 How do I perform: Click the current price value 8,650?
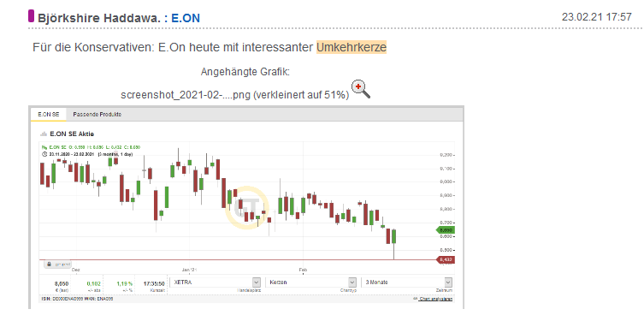(62, 283)
